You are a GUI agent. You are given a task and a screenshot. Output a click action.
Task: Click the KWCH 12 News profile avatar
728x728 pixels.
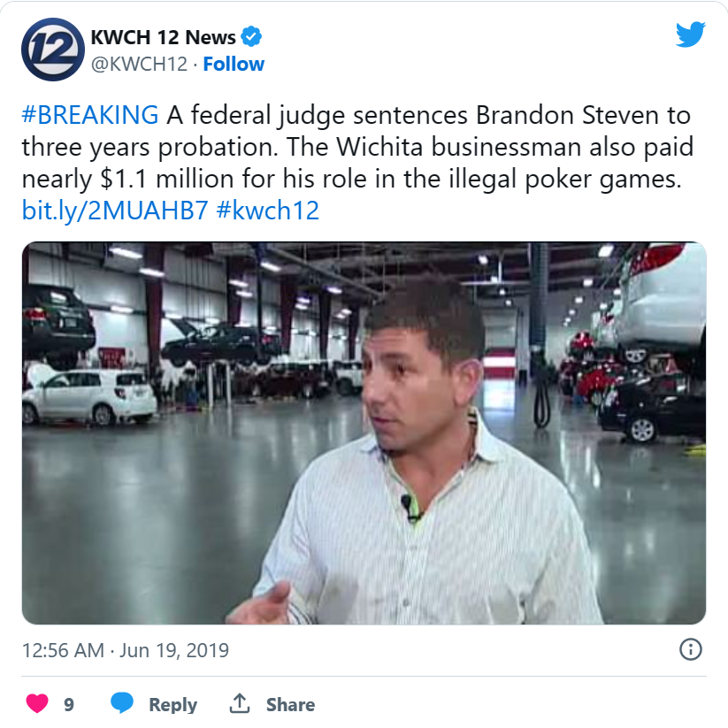(53, 50)
